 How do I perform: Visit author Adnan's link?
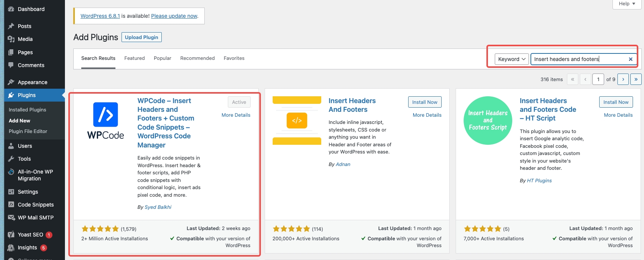coord(343,164)
